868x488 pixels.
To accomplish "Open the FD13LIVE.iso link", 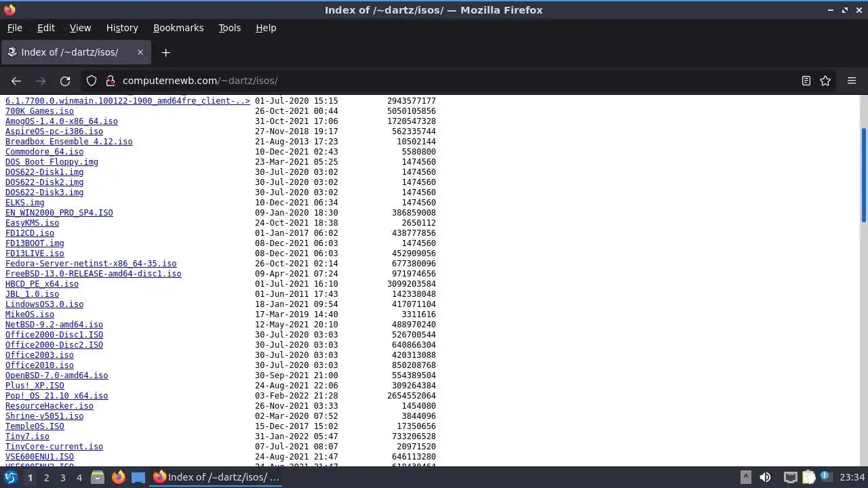I will [35, 253].
